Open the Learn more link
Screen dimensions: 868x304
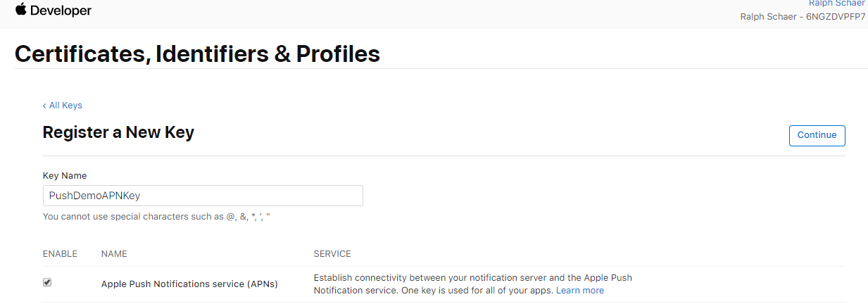(579, 291)
